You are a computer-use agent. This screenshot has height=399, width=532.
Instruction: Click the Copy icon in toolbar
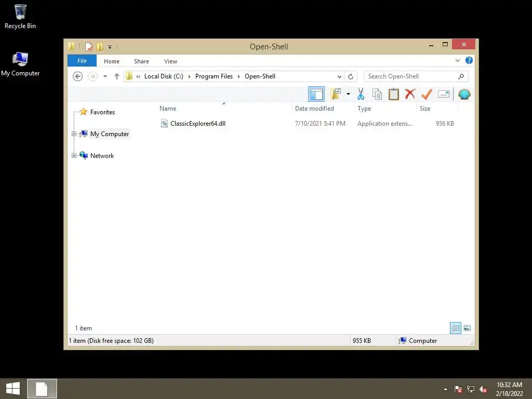point(377,94)
